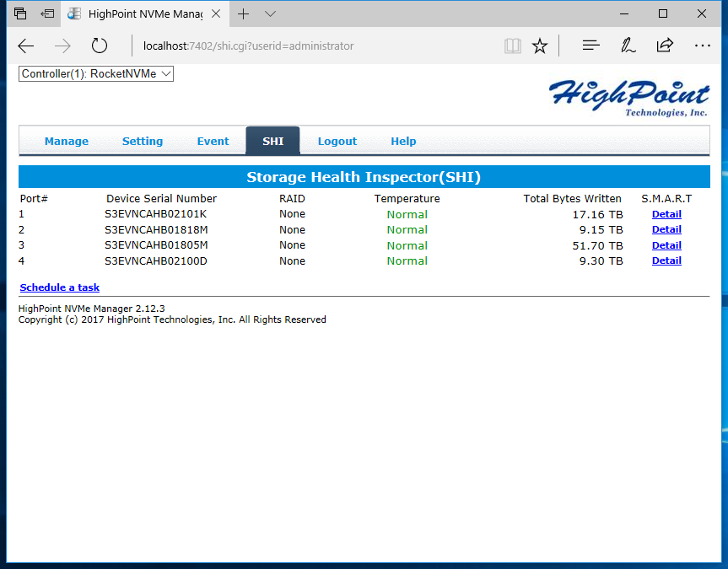
Task: Click the copyright 2017 HighPoint Technologies line
Action: (x=172, y=319)
